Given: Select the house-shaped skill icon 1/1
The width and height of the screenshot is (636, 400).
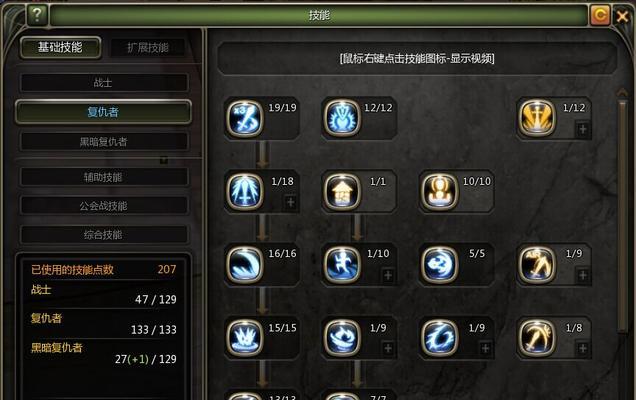Looking at the screenshot, I should [342, 191].
